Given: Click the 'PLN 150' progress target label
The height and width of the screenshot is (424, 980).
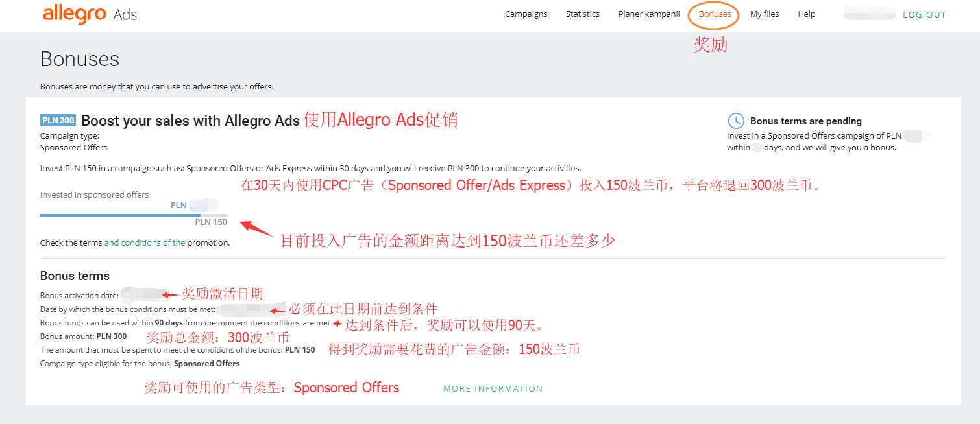Looking at the screenshot, I should (211, 222).
